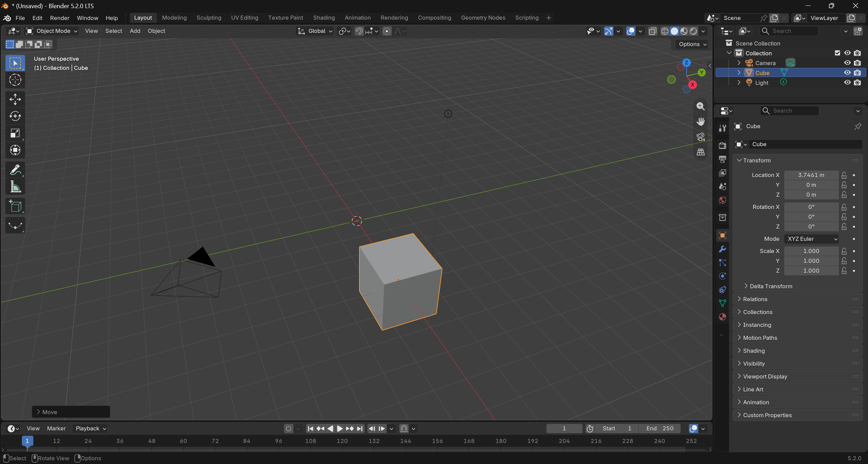Open the Global transform orientation dropdown
Screen dimensions: 868x464
point(315,31)
